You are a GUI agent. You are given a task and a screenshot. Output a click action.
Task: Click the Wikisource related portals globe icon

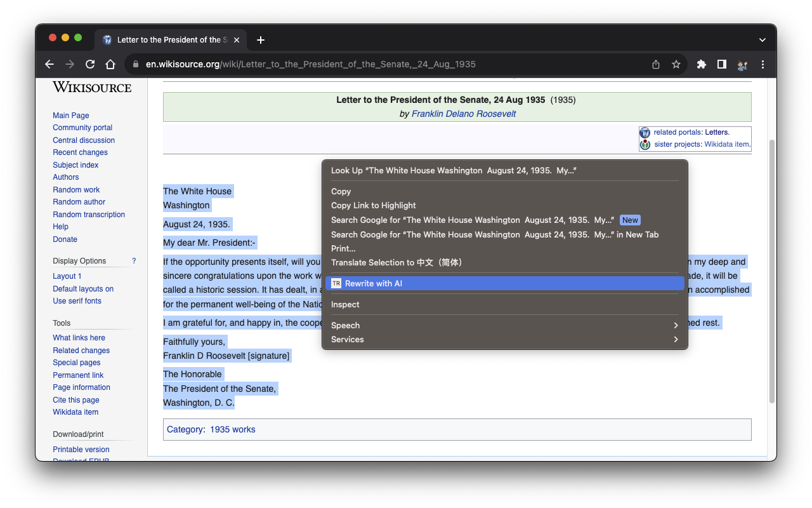coord(645,132)
